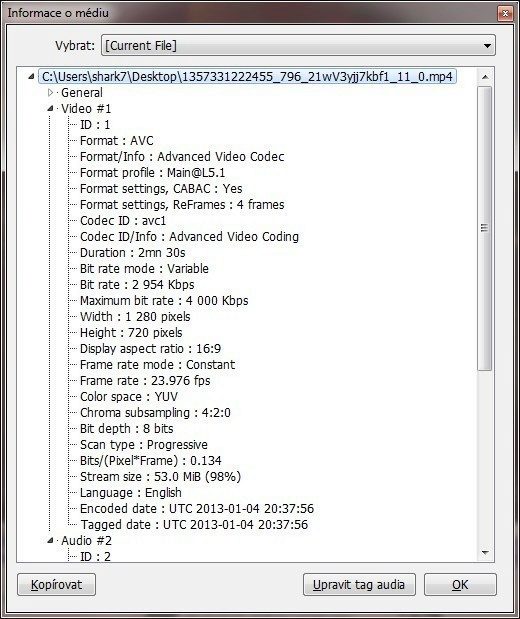This screenshot has width=520, height=619.
Task: Confirm with the OK button
Action: pyautogui.click(x=460, y=585)
